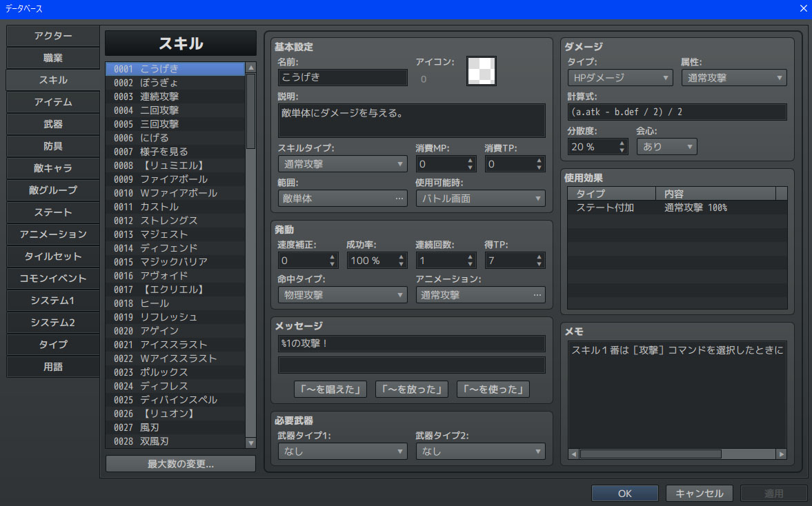Switch to コモンイベント tab
The image size is (812, 506).
coord(53,279)
